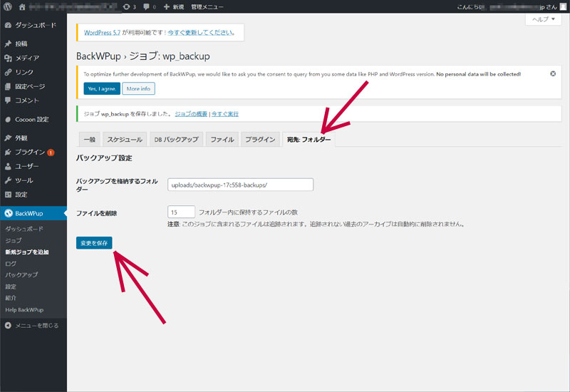Select 新規ジョブを追加 in BackWPup submenu

point(27,252)
